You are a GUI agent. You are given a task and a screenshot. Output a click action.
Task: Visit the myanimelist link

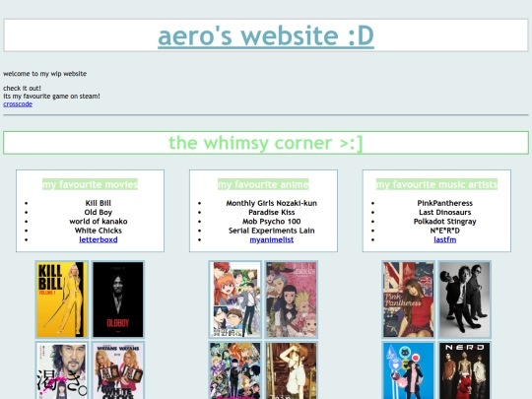(272, 239)
